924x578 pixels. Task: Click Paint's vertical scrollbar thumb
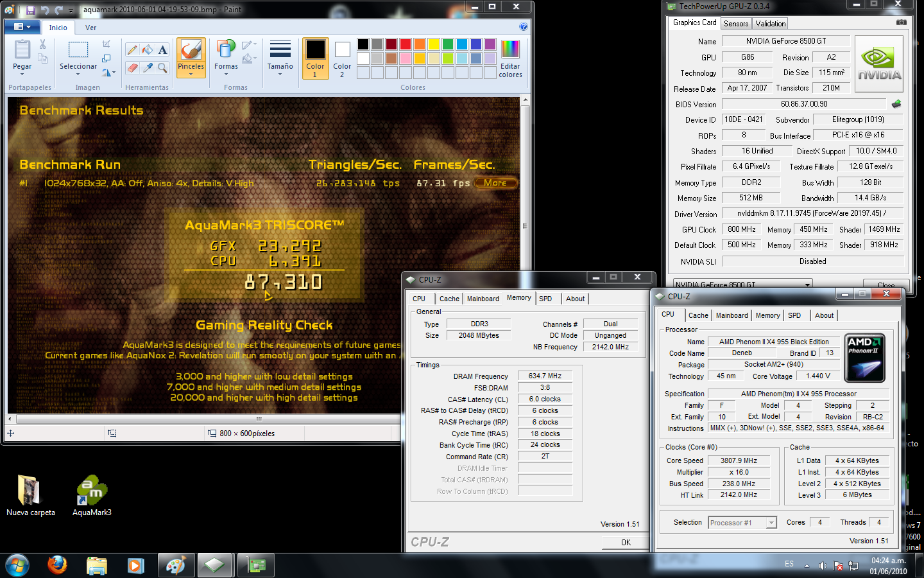(x=525, y=225)
